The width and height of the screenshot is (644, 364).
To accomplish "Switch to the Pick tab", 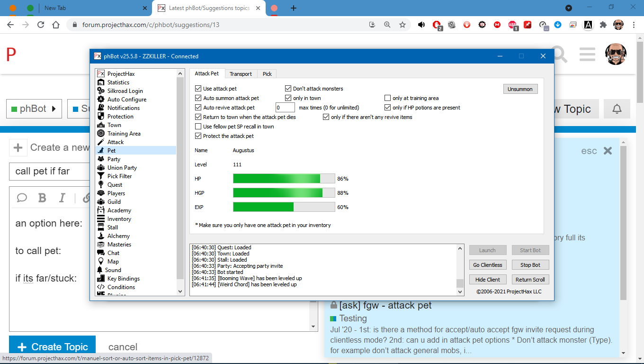I will 267,74.
